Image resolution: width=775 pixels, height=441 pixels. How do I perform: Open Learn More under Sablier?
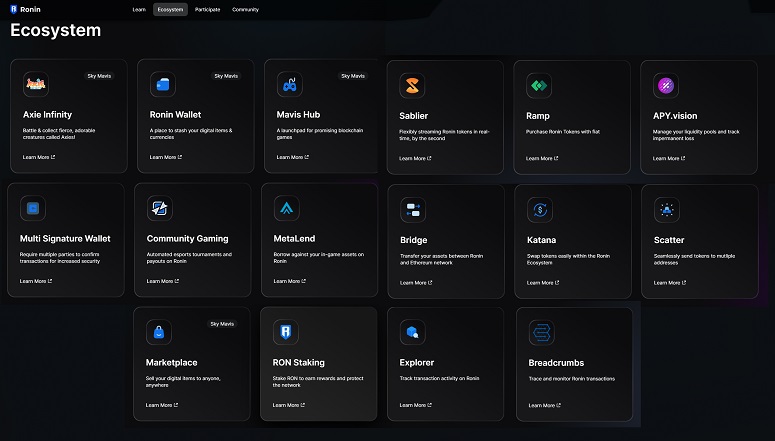click(415, 159)
